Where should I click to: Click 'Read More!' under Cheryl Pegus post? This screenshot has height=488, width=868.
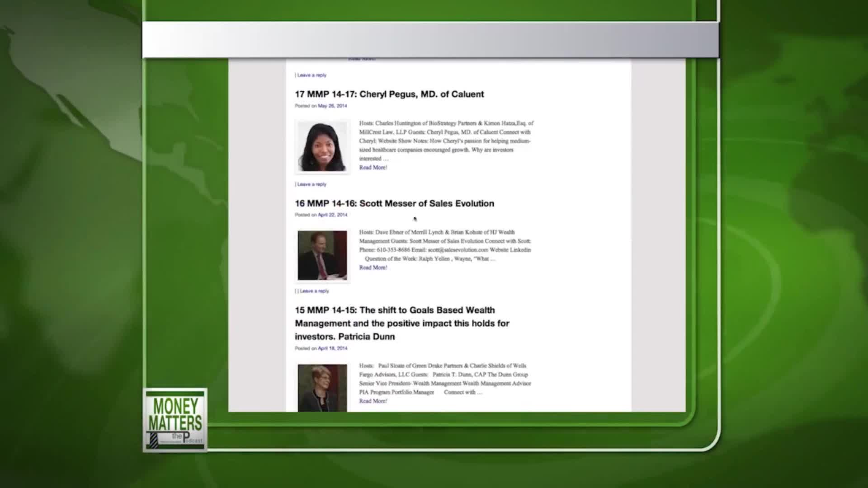point(373,167)
